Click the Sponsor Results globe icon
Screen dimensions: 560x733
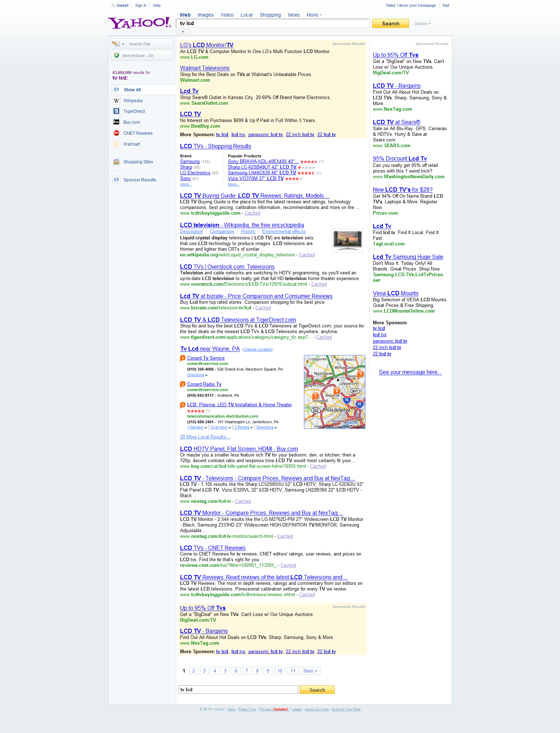[x=116, y=180]
